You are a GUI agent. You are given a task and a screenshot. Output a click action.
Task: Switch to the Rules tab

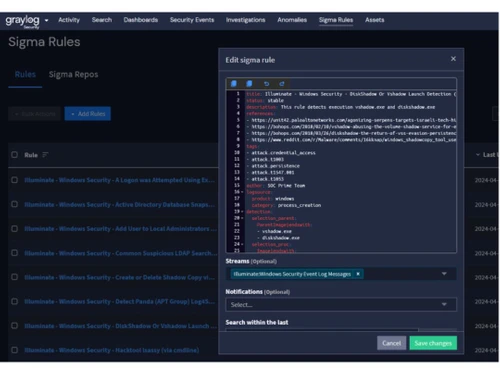coord(25,75)
